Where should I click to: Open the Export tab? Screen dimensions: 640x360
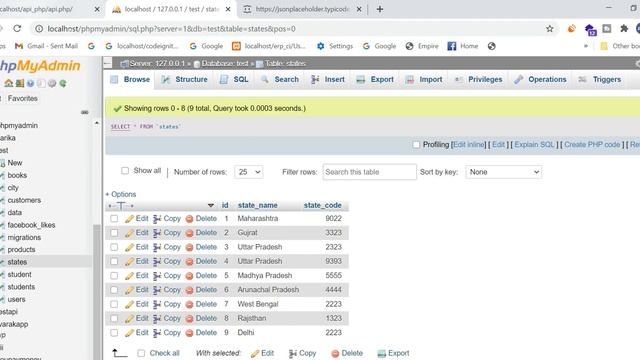pos(375,80)
